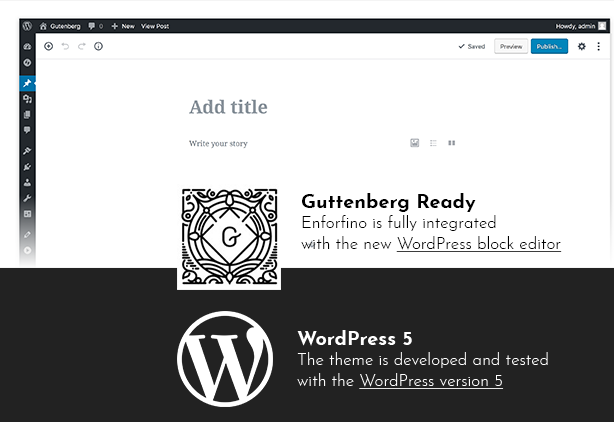Click View Post in admin bar
This screenshot has height=422, width=614.
tap(155, 26)
